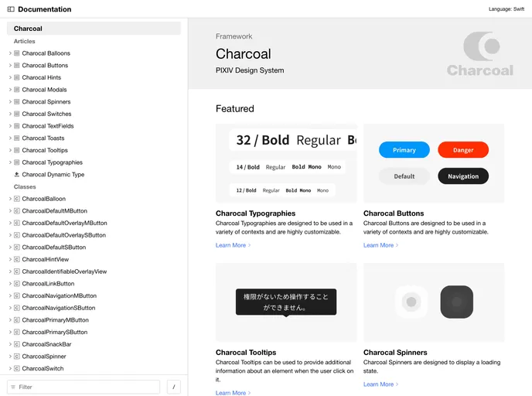Viewport: 532px width, 396px height.
Task: Open CharcoalDefaultSButton class page
Action: coord(54,247)
